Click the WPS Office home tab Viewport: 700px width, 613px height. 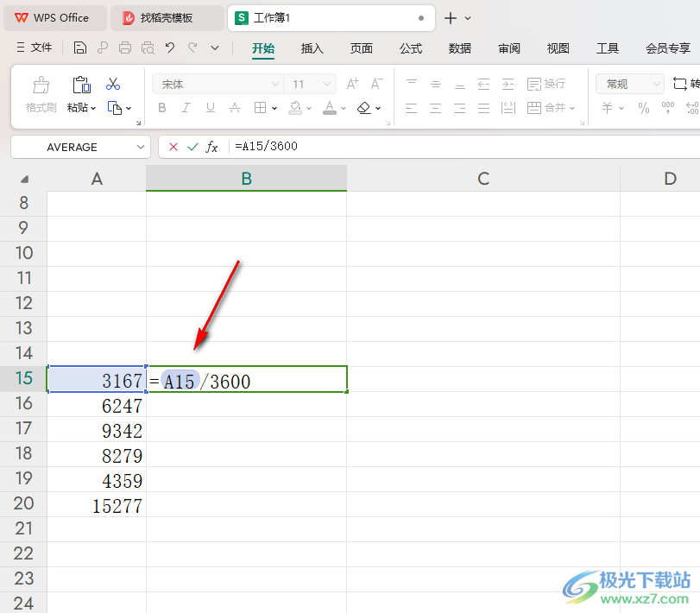[55, 18]
